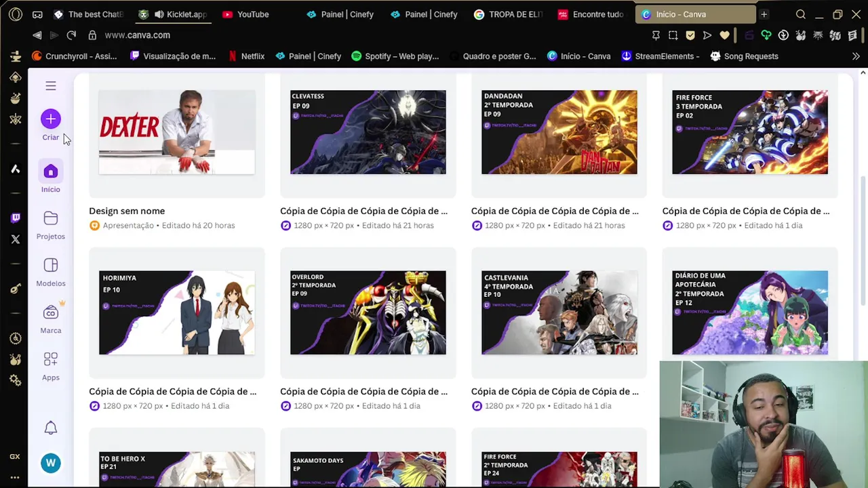Go to Início in Canva sidebar
This screenshot has width=868, height=488.
point(50,178)
